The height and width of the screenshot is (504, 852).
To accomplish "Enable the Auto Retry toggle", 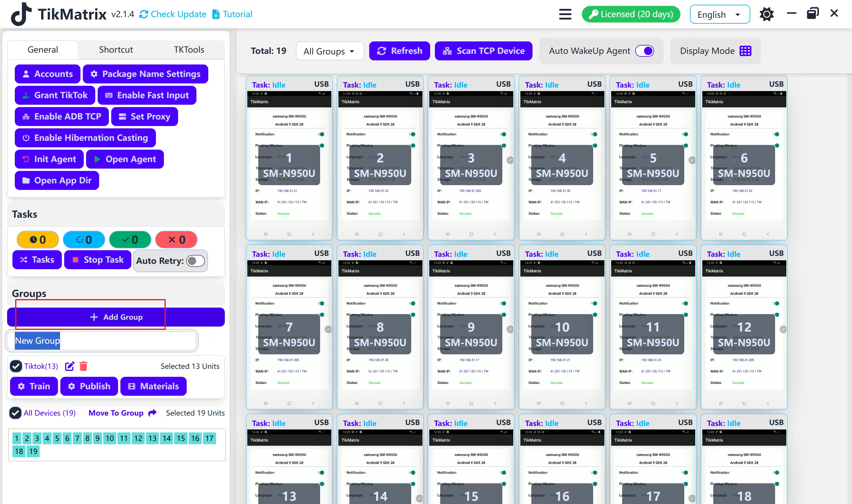I will tap(196, 261).
